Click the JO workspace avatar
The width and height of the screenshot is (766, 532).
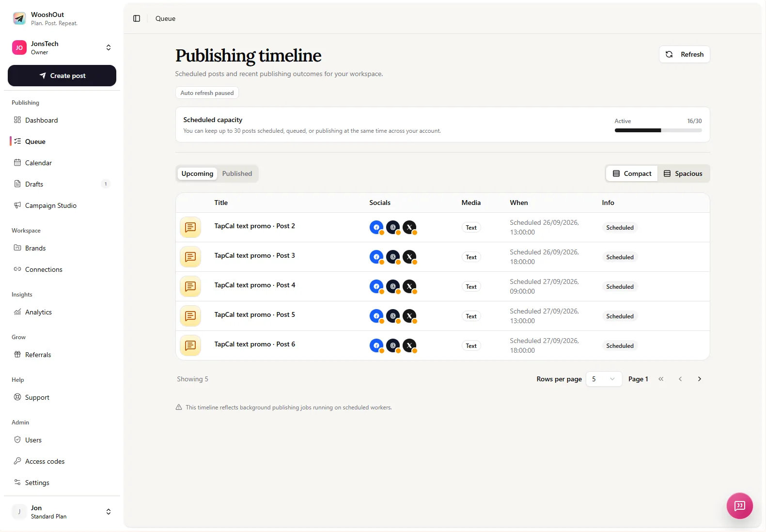19,47
